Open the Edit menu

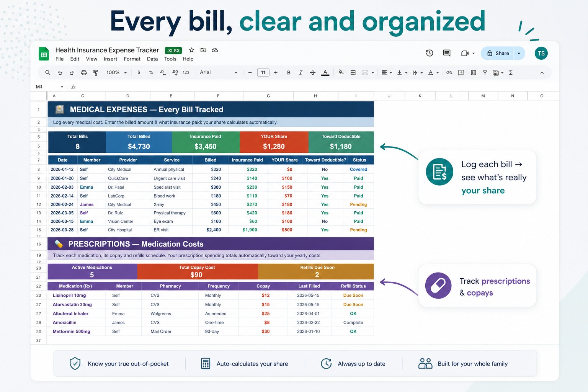[x=75, y=59]
